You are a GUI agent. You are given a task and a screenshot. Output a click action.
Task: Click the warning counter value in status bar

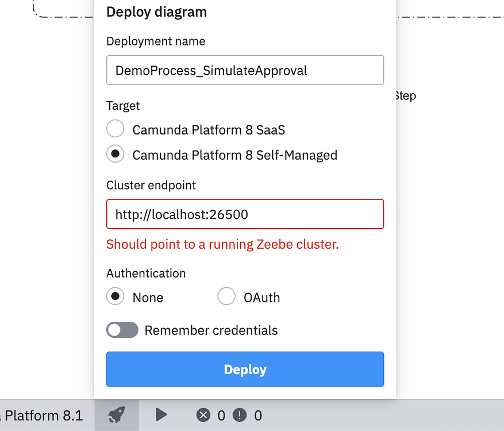(258, 415)
